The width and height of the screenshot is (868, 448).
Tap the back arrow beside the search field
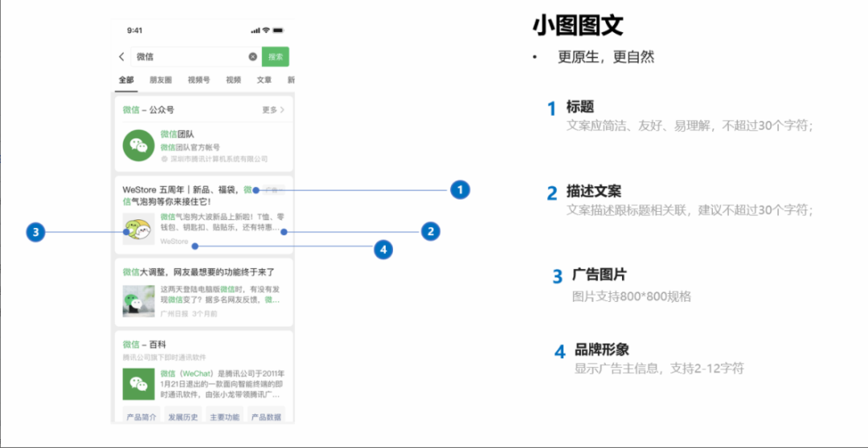[x=122, y=56]
